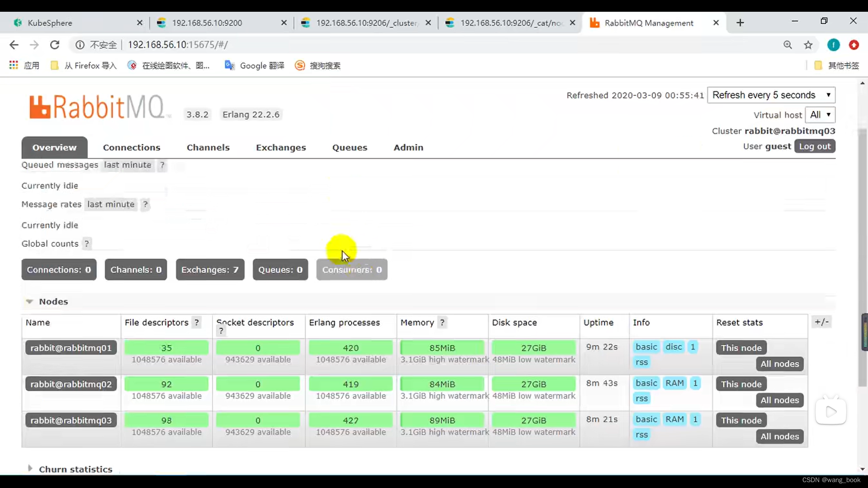This screenshot has width=868, height=488.
Task: Open the Virtual host dropdown
Action: pyautogui.click(x=820, y=114)
